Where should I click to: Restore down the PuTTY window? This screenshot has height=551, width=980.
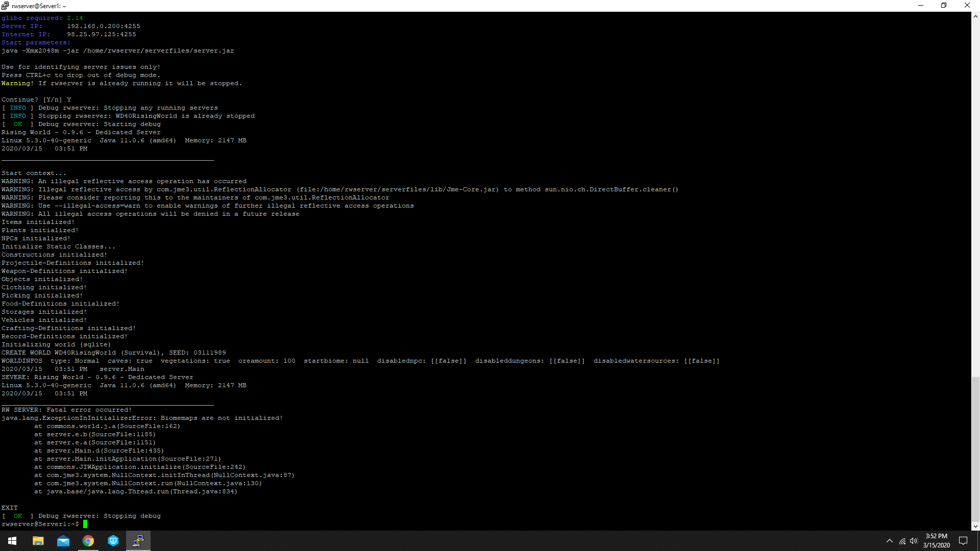[x=944, y=6]
